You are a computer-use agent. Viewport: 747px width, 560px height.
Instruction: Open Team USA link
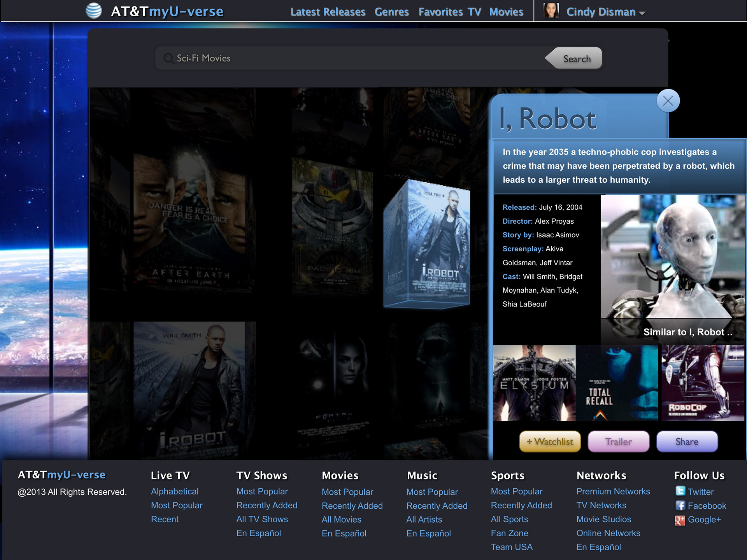[512, 547]
